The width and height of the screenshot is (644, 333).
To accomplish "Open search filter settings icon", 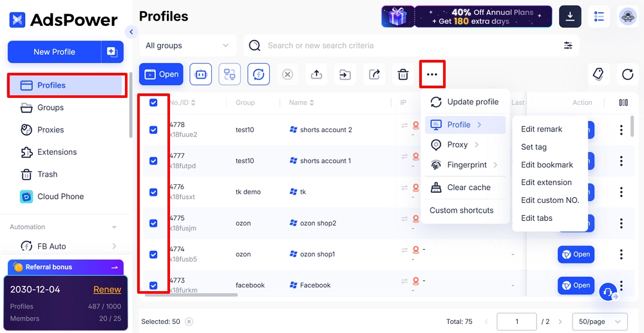I will pyautogui.click(x=568, y=46).
